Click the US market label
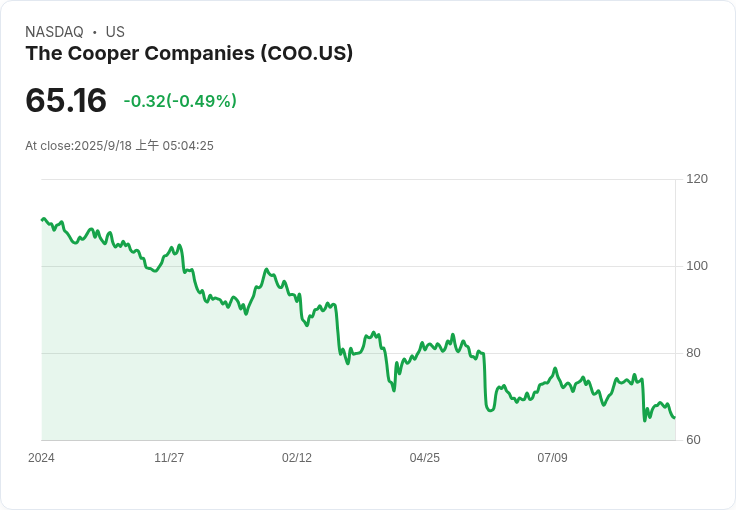Screen dimensions: 736x510 [115, 32]
